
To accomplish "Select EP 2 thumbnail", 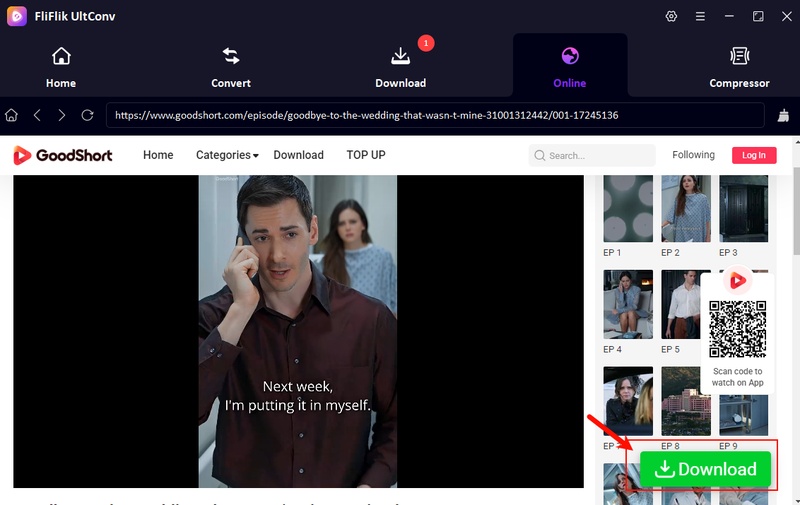I will (686, 209).
